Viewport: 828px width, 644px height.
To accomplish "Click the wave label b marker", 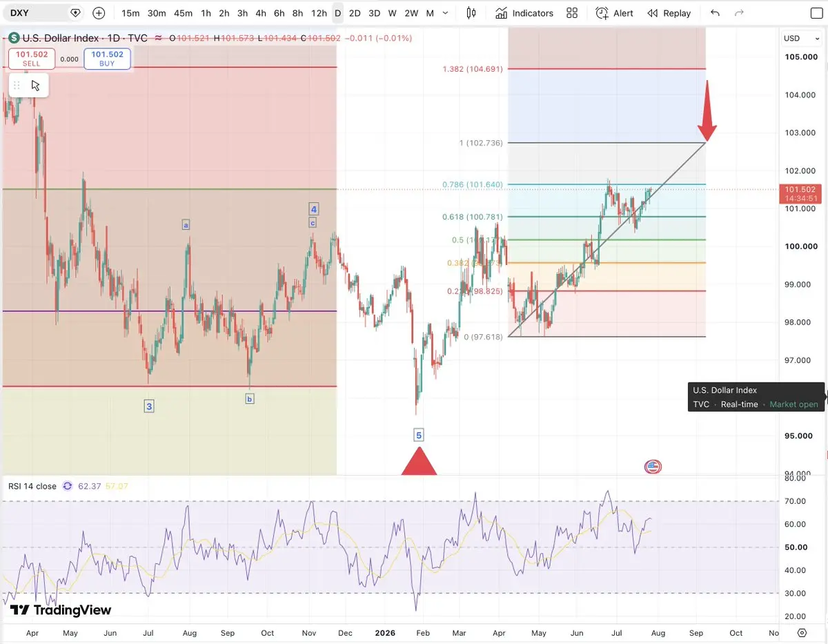I will (x=250, y=398).
